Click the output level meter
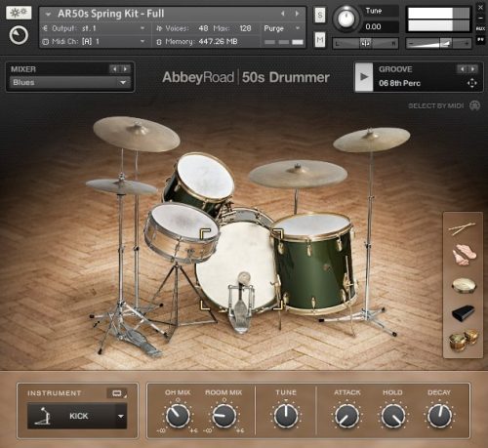488x448 pixels. point(438,20)
